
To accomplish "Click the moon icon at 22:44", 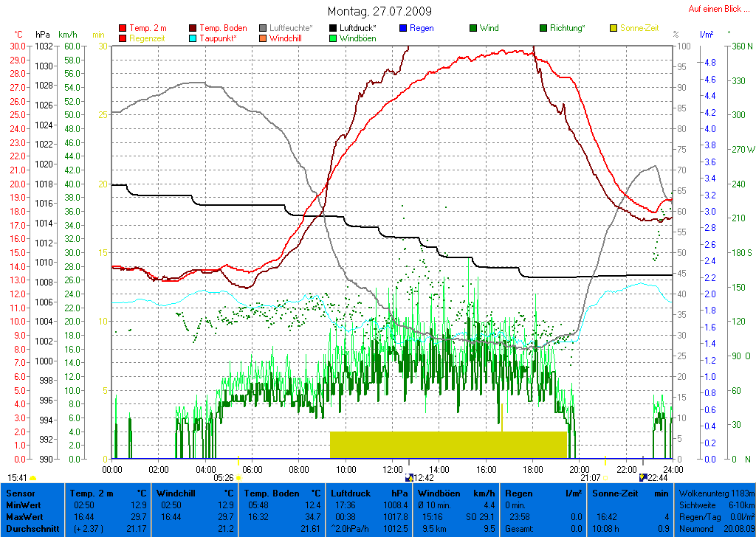I will 642,477.
